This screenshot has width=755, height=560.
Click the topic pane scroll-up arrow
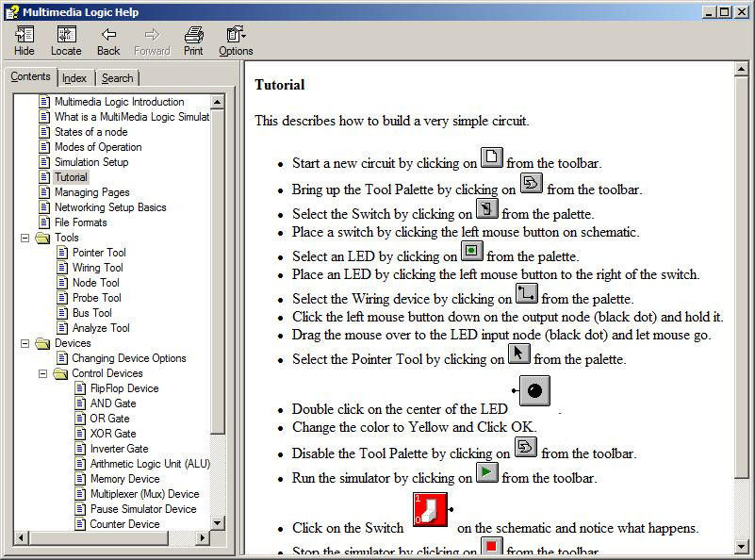click(x=742, y=71)
